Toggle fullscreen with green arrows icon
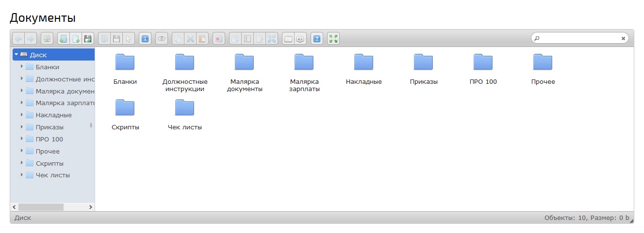Viewport: 644px width, 233px height. (333, 38)
